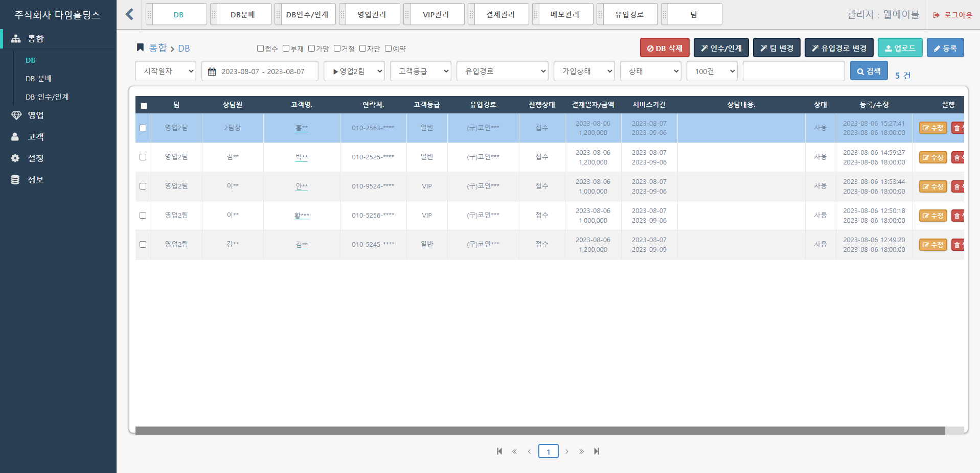Click the bookmark icon beside 통합 breadcrumb
This screenshot has width=980, height=473.
pos(141,47)
